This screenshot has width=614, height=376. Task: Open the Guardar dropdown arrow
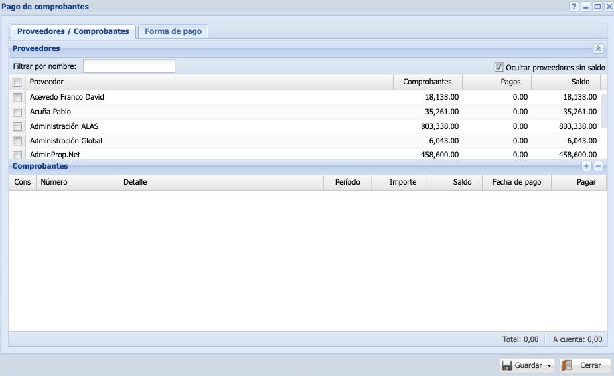549,366
